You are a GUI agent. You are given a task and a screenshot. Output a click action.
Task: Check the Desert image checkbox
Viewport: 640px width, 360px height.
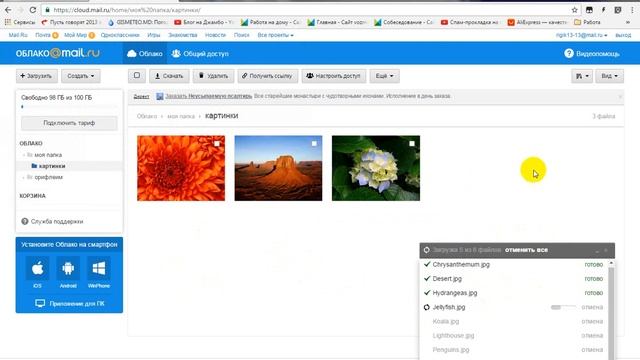point(314,144)
